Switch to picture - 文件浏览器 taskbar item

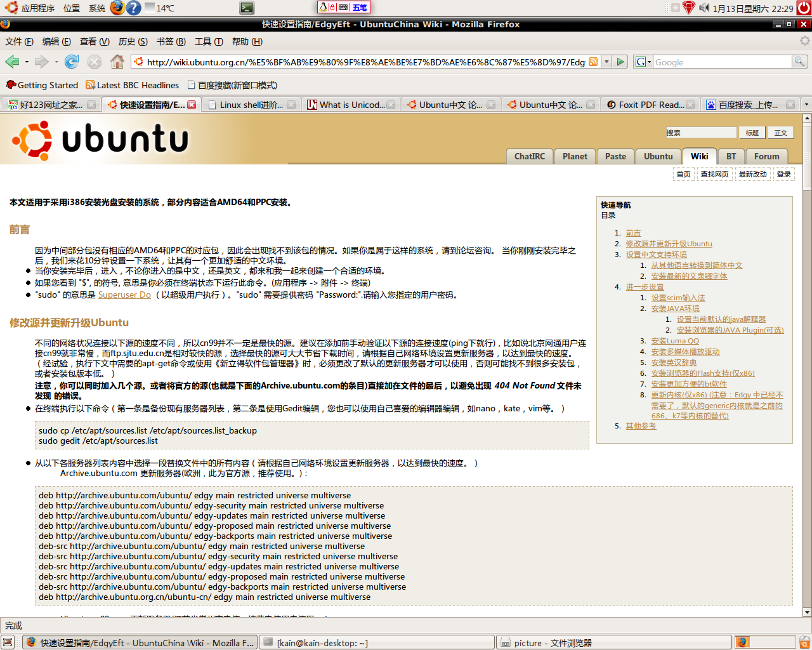tap(613, 642)
